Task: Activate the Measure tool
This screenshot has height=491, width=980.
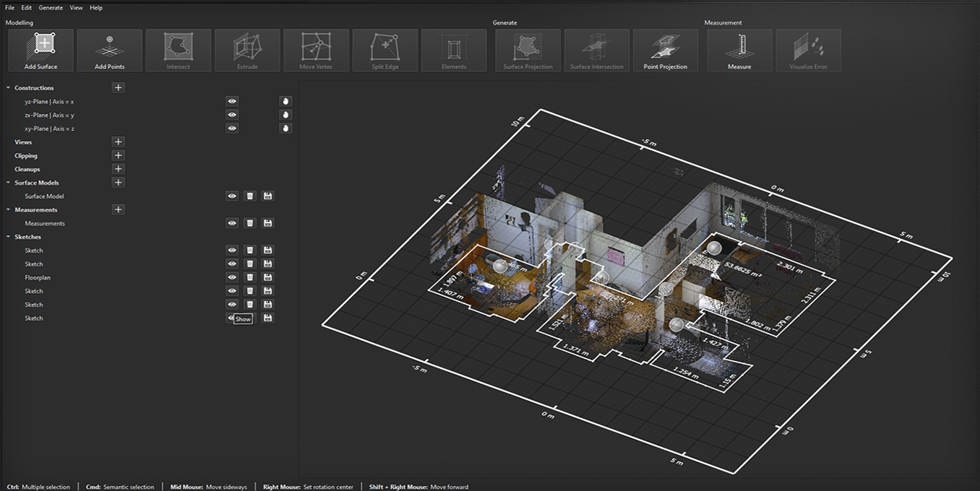Action: pyautogui.click(x=739, y=51)
